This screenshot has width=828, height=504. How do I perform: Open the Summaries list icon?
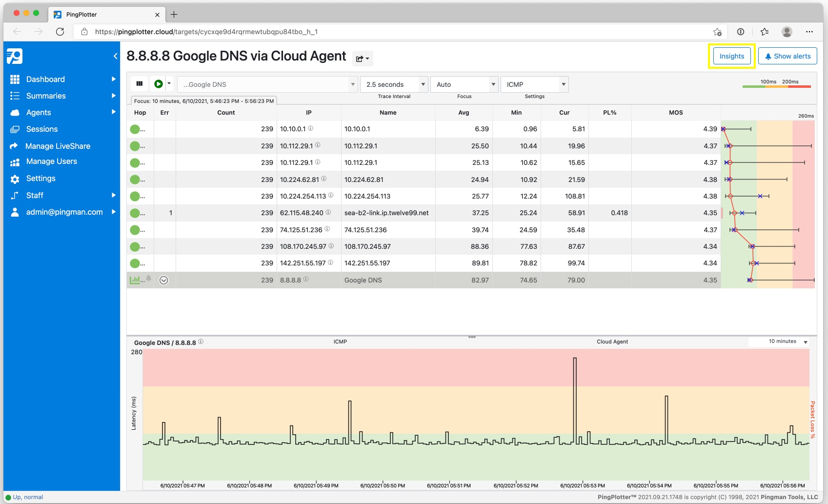tap(15, 96)
